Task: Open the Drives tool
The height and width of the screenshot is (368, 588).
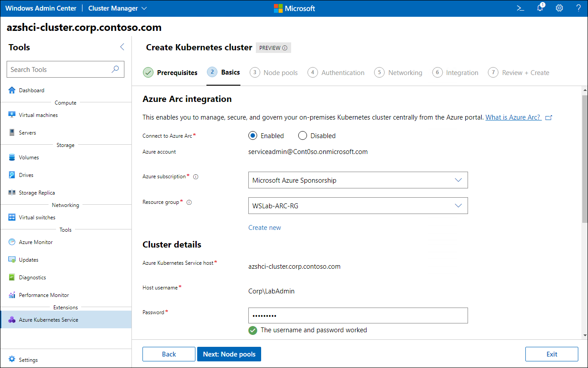Action: 26,175
